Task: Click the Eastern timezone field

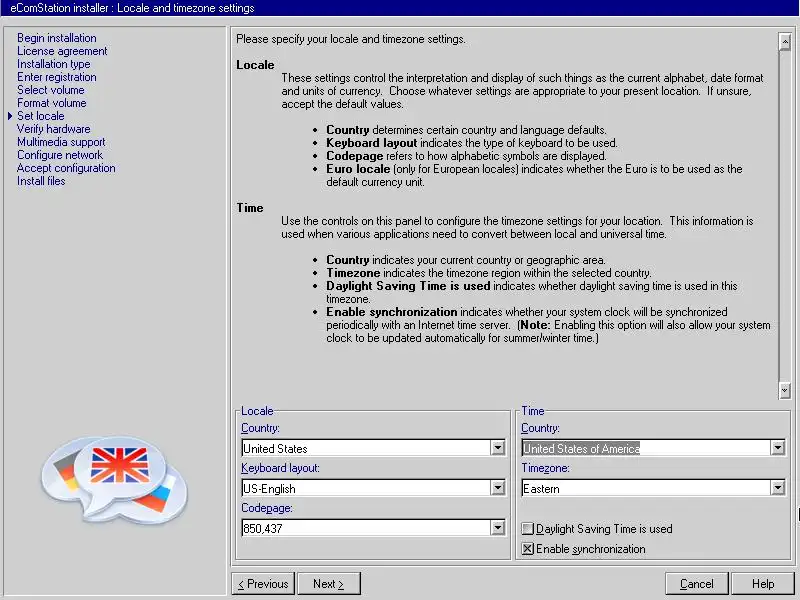Action: click(646, 488)
